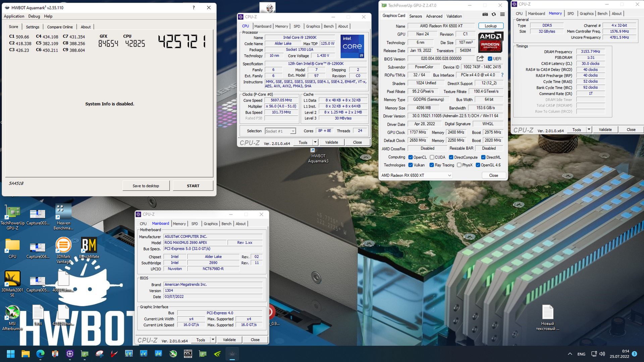Click the ENG language indicator
This screenshot has height=362, width=644.
[x=581, y=354]
